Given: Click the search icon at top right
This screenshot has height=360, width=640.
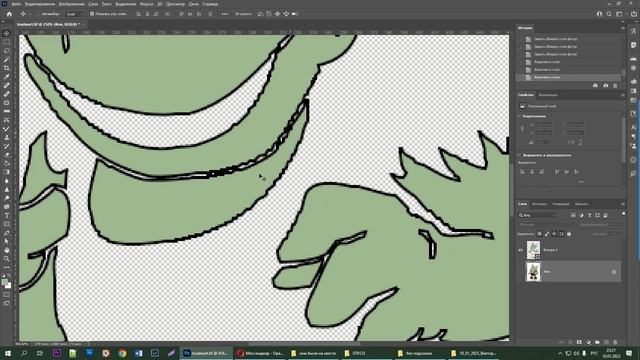Looking at the screenshot, I should point(609,14).
